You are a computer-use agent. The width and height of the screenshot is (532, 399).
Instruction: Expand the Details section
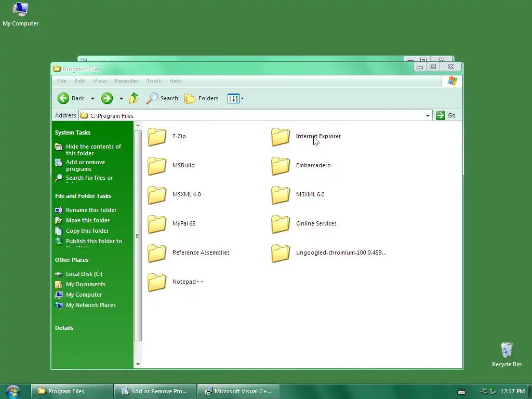(x=64, y=328)
